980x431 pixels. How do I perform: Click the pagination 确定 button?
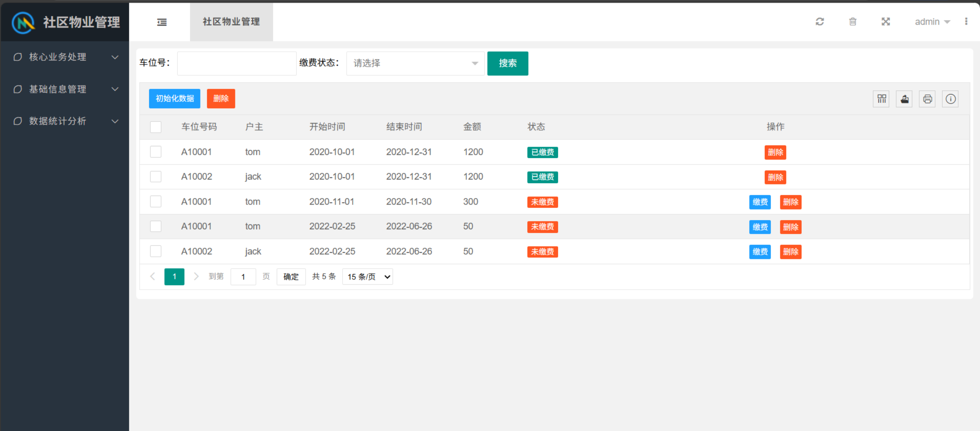(291, 277)
